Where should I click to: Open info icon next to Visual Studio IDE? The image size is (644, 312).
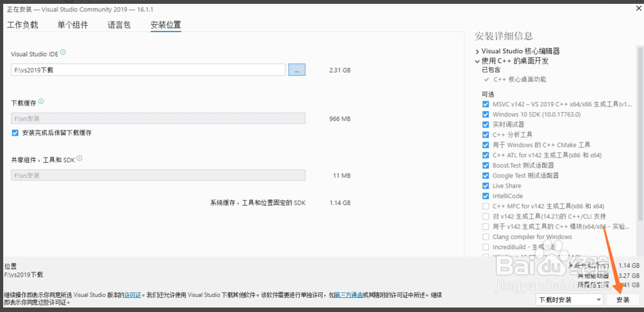pos(63,53)
